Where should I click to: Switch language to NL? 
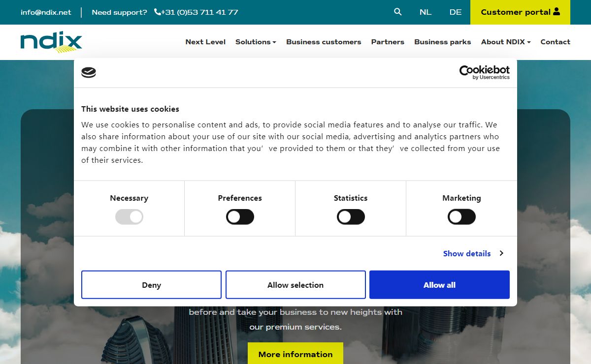(426, 12)
